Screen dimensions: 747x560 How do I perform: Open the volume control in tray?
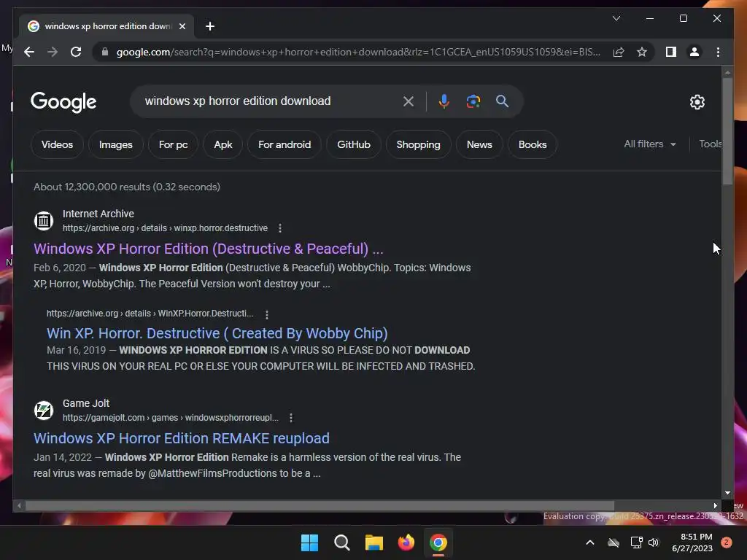pos(654,542)
